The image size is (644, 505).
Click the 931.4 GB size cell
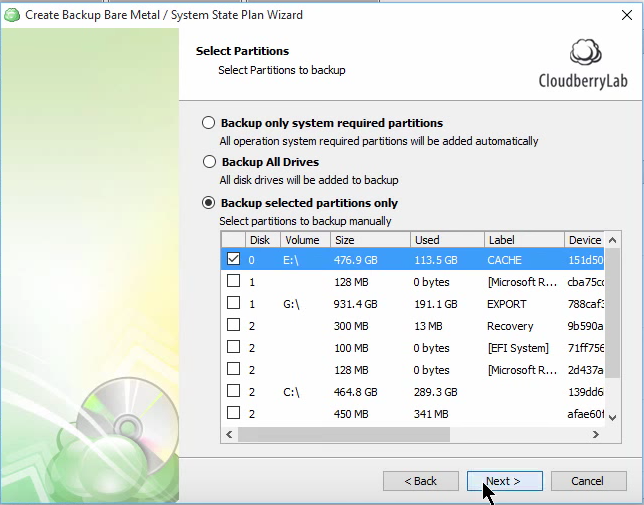pyautogui.click(x=355, y=304)
